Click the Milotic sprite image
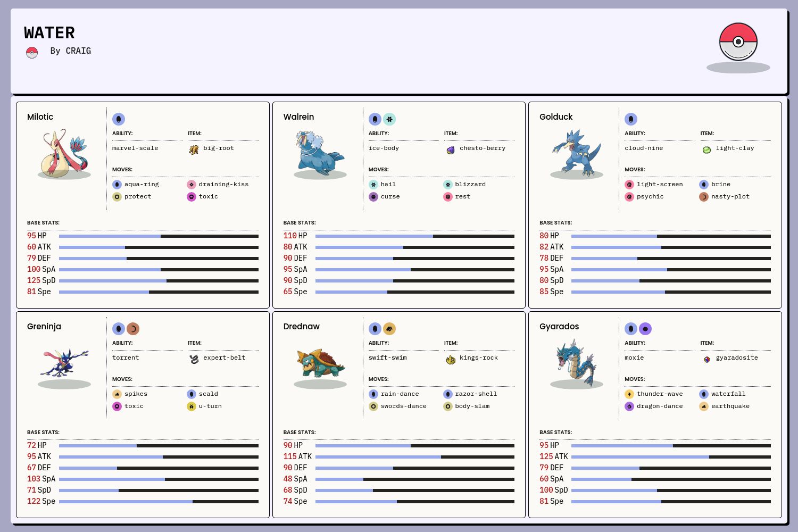Viewport: 798px width, 532px height. [64, 153]
